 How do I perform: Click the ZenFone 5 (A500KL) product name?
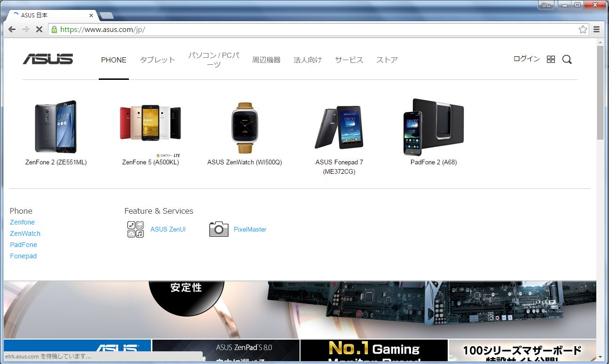click(150, 162)
